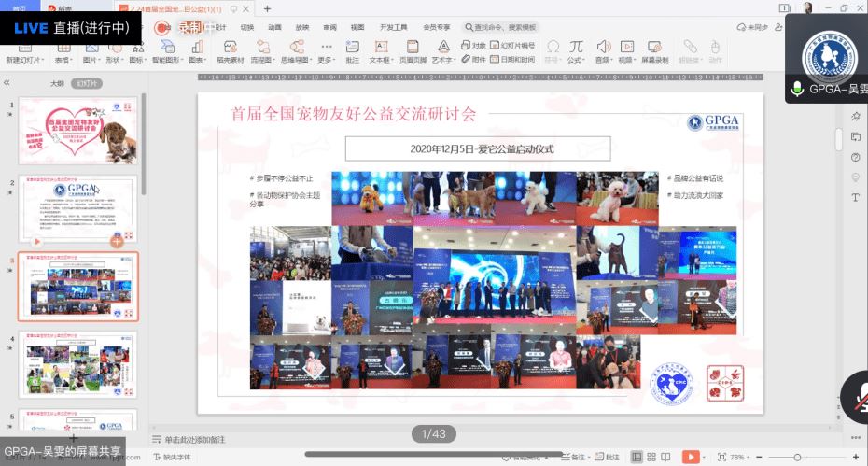This screenshot has height=466, width=868.
Task: Click the orange add-slide plus under slide 2
Action: click(x=117, y=241)
